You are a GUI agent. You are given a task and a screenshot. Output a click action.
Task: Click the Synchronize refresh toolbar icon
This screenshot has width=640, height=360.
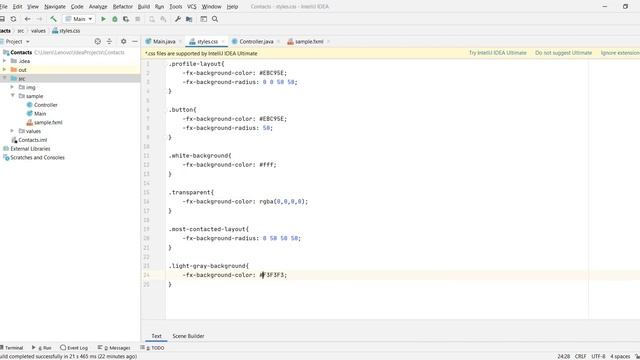tap(13, 19)
